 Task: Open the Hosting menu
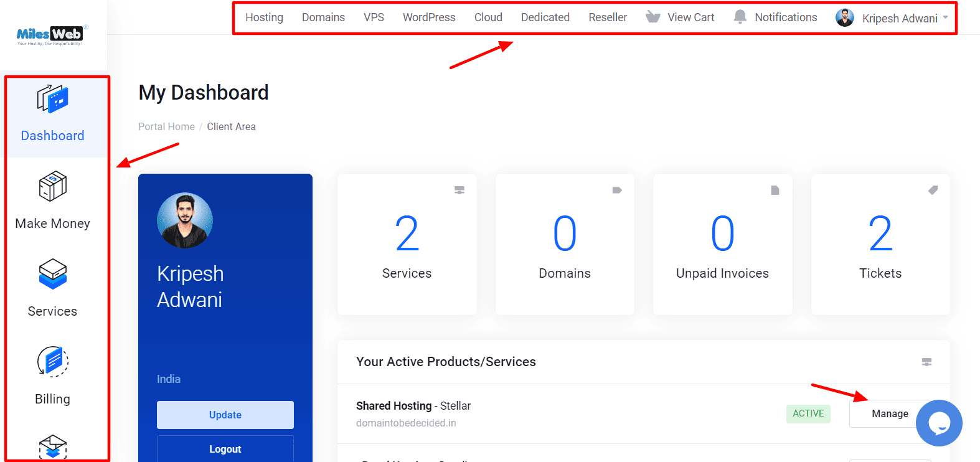pyautogui.click(x=264, y=17)
